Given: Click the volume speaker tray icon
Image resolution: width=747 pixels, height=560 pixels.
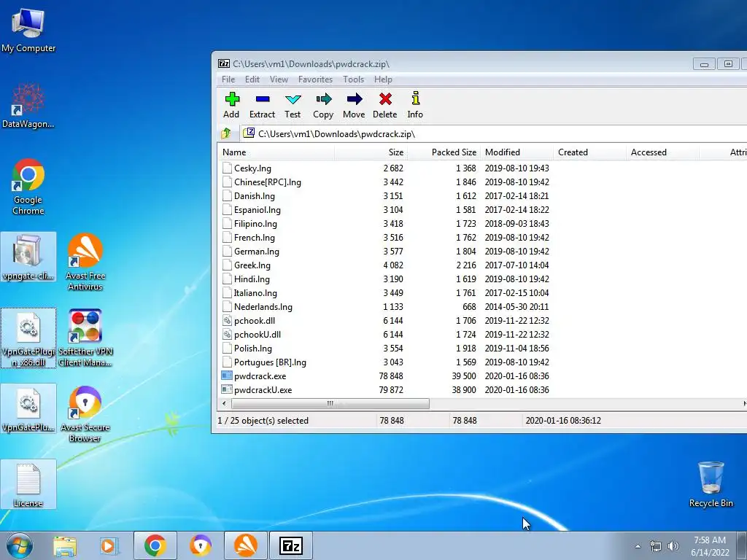Looking at the screenshot, I should 673,546.
